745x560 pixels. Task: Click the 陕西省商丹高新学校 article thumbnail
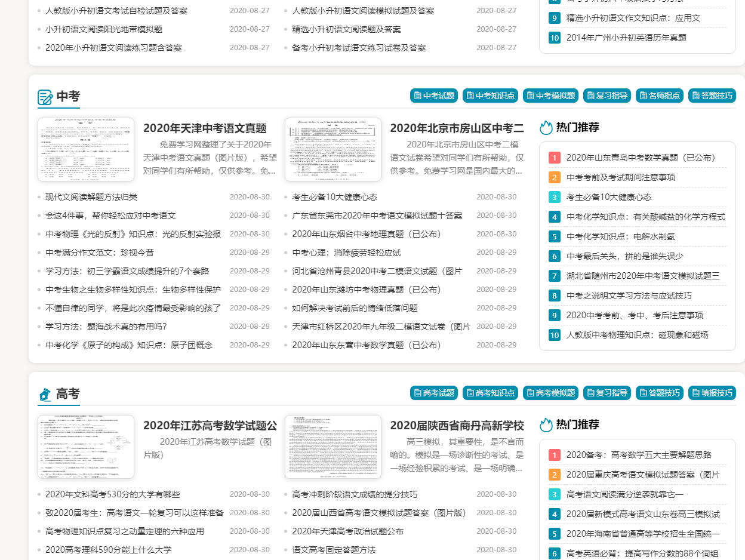333,447
